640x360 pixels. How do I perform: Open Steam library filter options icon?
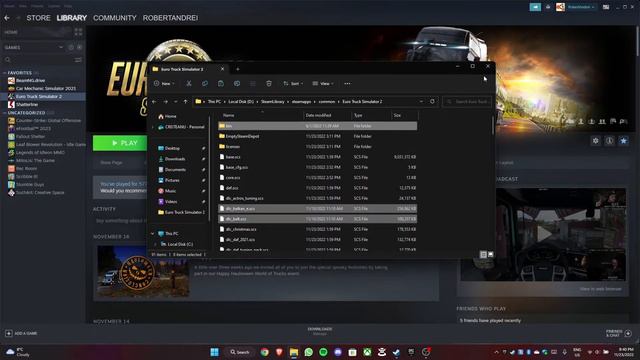tap(78, 60)
